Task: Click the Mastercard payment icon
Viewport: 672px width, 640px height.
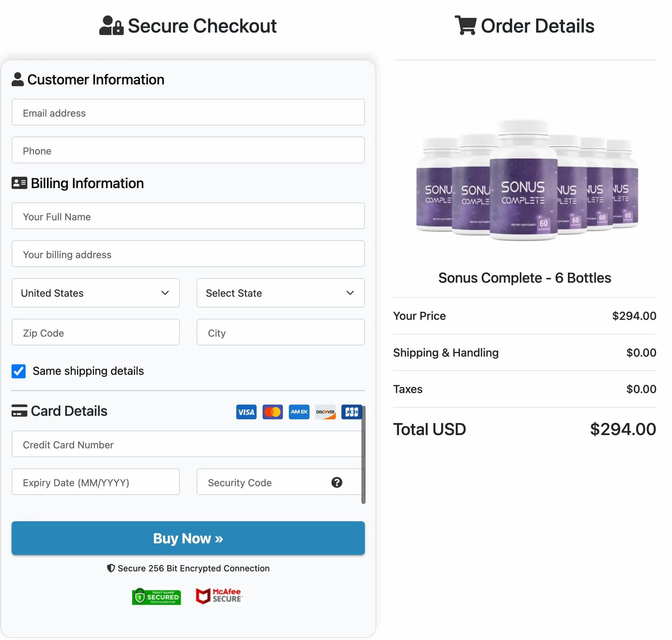Action: [272, 412]
